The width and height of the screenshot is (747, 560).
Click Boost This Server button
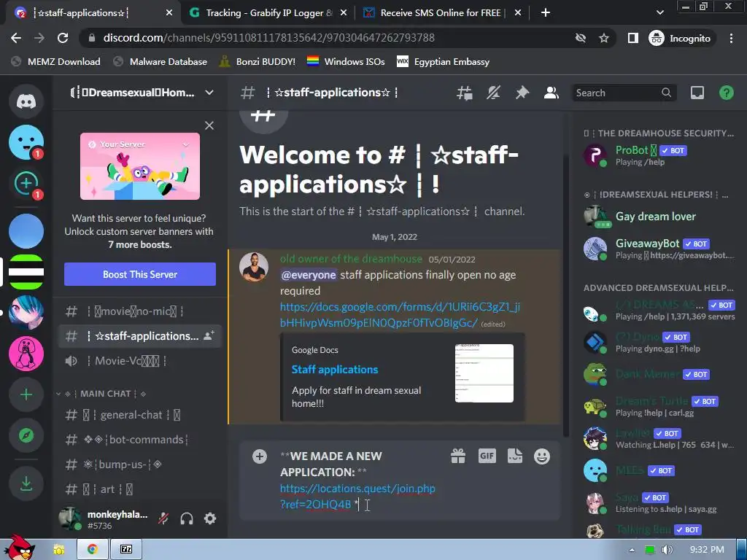click(x=140, y=274)
